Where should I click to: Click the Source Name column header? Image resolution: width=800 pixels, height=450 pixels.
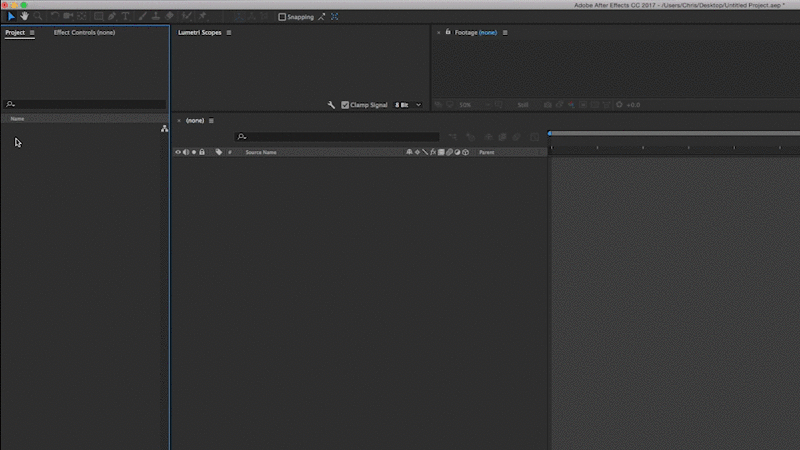point(261,152)
